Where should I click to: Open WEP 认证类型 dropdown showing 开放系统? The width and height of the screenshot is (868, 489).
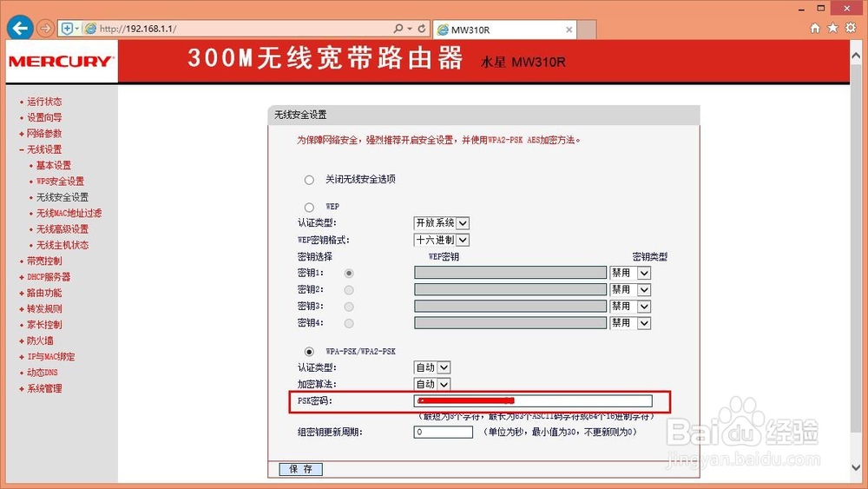coord(441,223)
